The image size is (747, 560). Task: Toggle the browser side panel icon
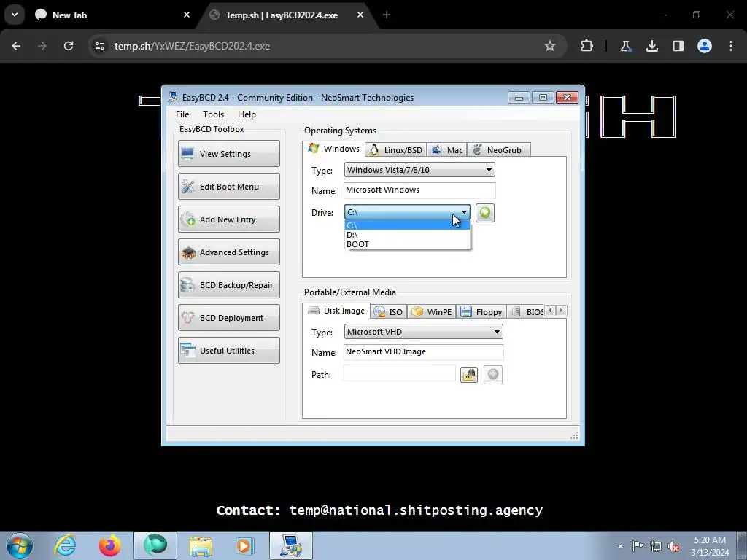pos(678,46)
